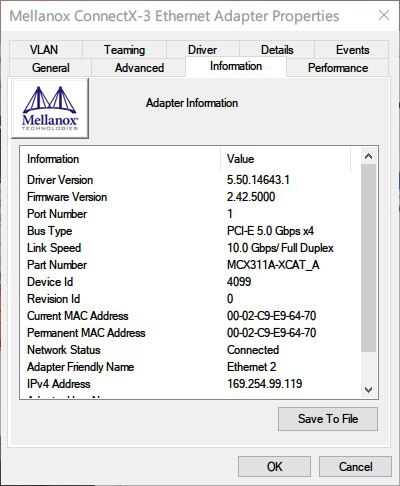Image resolution: width=400 pixels, height=486 pixels.
Task: Click the IP value 169.254.99.119
Action: pyautogui.click(x=265, y=384)
